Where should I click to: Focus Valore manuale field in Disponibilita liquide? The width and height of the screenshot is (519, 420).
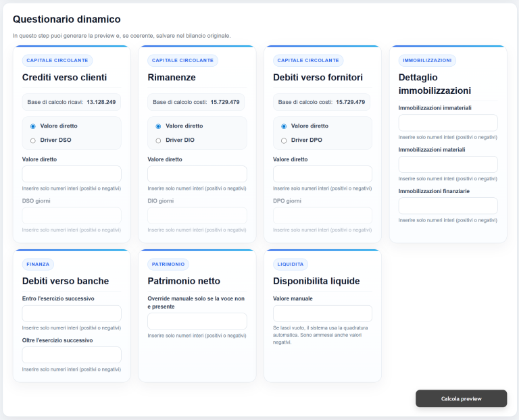(x=322, y=313)
